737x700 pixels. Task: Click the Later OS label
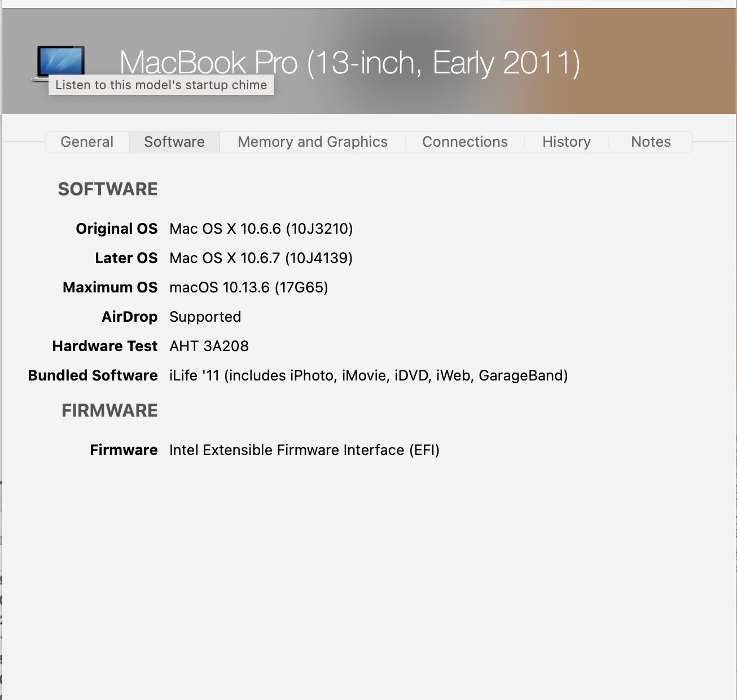point(126,258)
